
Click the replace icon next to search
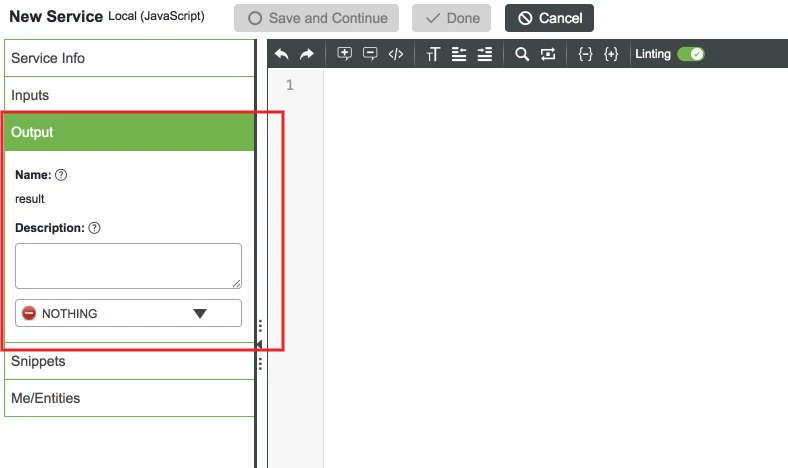[x=548, y=54]
